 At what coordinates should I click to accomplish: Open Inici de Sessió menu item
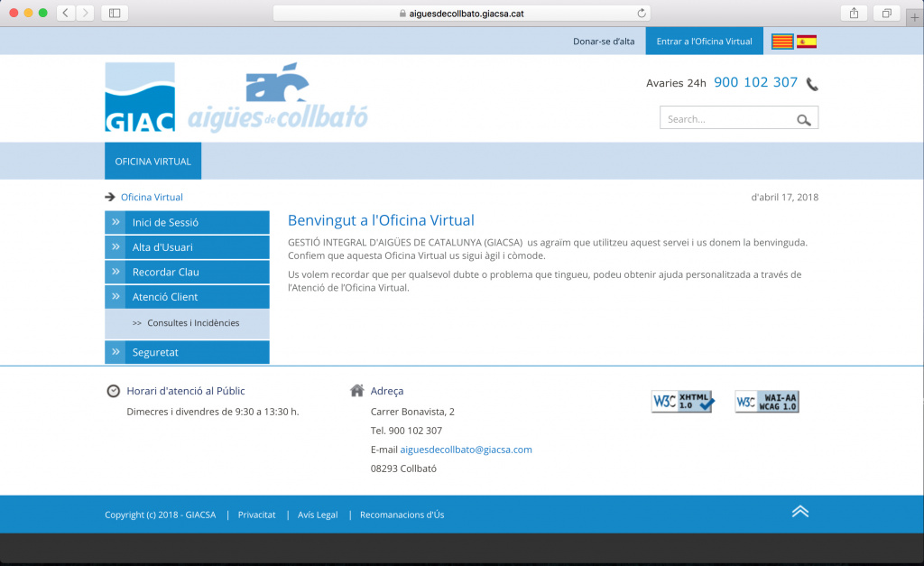click(187, 222)
